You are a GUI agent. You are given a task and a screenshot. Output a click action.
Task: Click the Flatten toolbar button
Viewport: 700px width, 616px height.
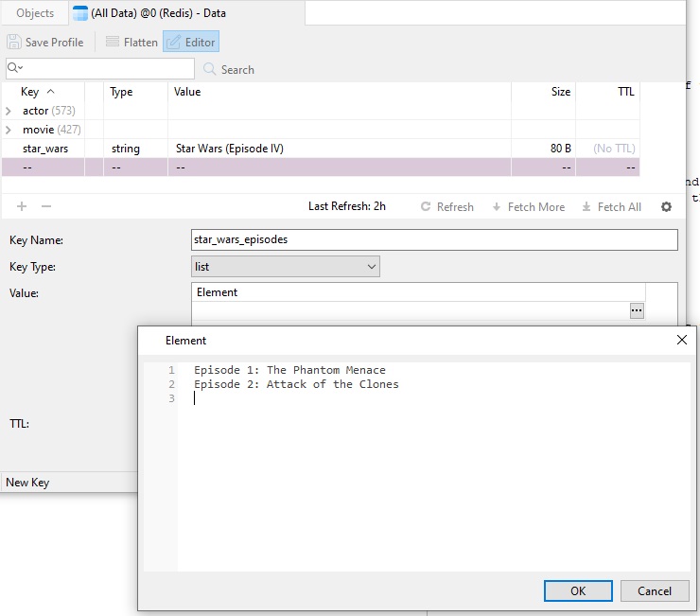pos(131,42)
